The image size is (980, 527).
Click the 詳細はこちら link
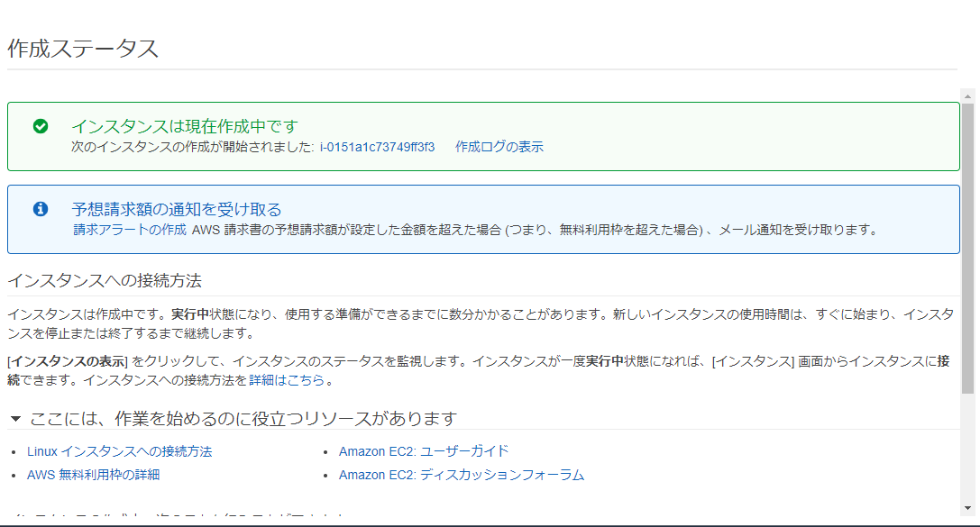tap(287, 379)
